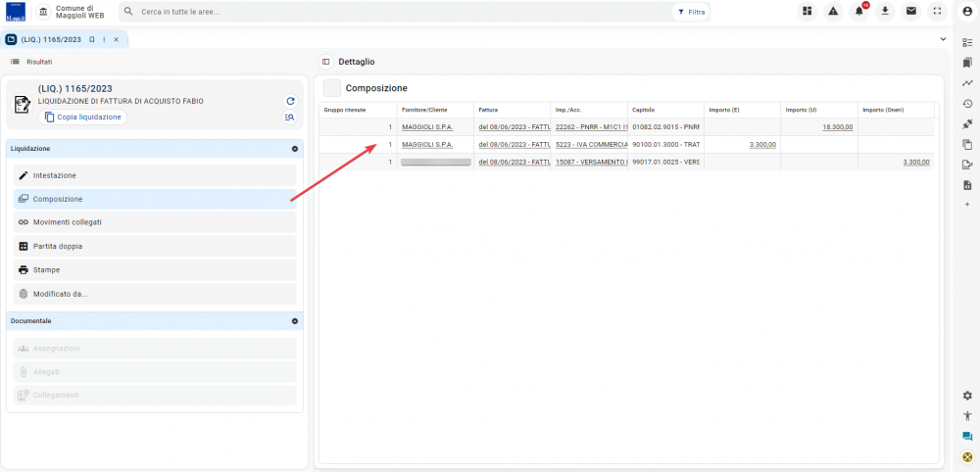Open the Allegati item

155,371
